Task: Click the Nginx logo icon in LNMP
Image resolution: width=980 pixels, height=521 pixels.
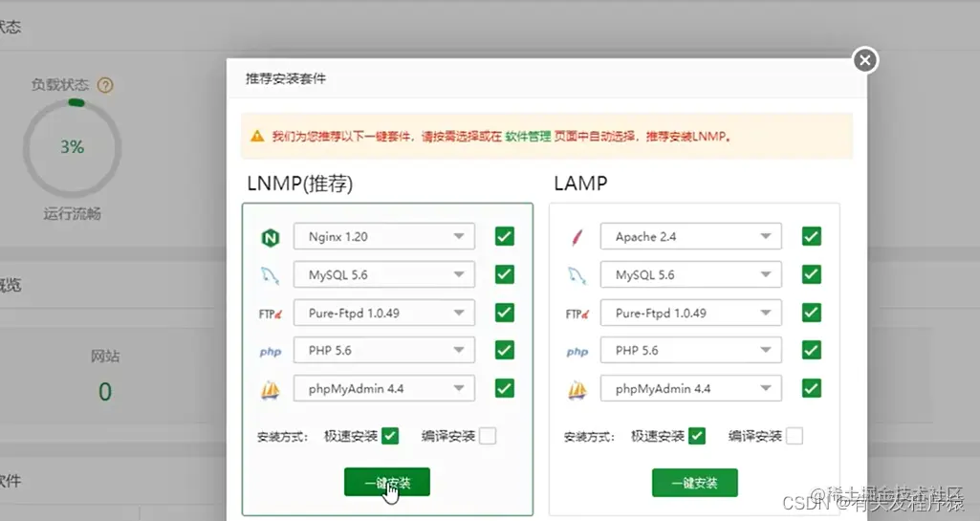Action: pos(270,237)
